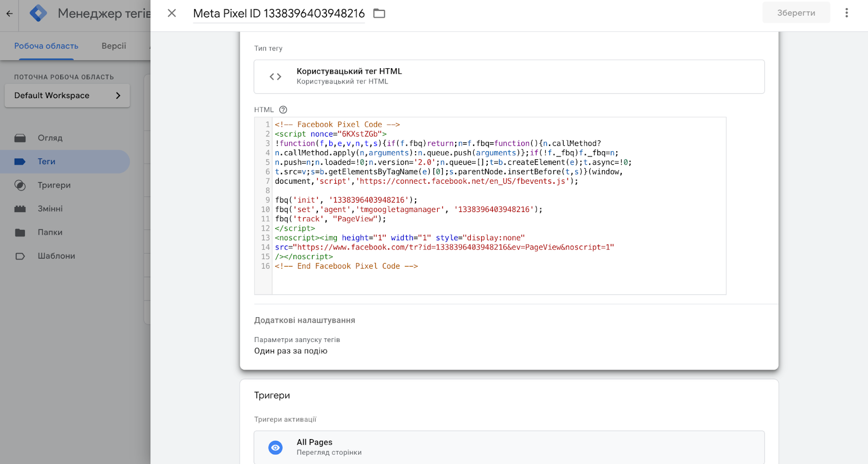Click the Шаблони label-shaped icon
This screenshot has height=464, width=868.
tap(20, 256)
